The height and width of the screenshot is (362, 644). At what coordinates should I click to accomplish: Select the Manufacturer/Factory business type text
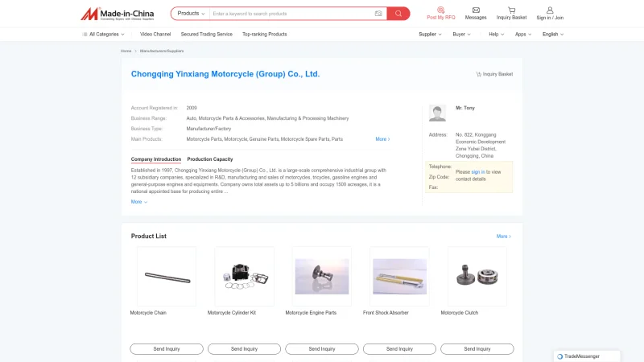[208, 129]
